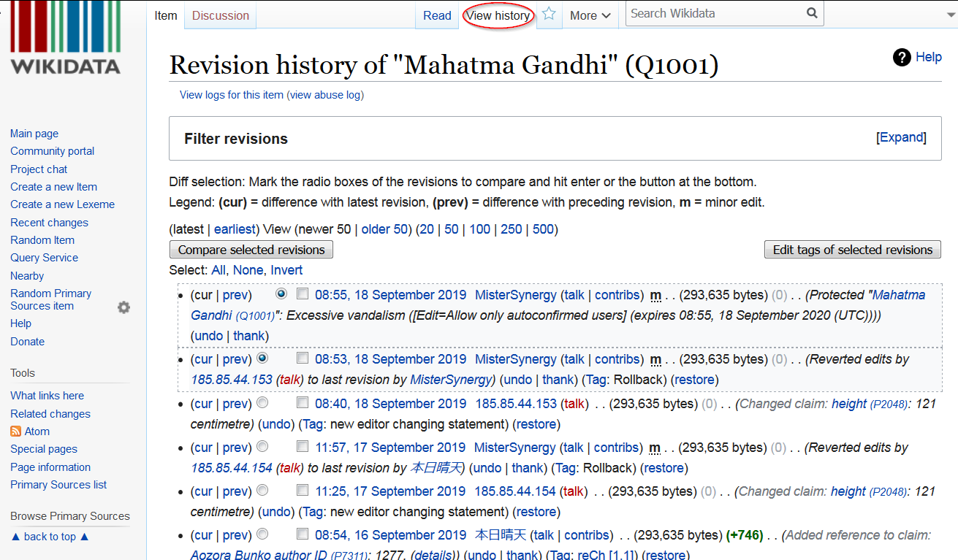Open the More dropdown menu
The height and width of the screenshot is (560, 958).
590,15
